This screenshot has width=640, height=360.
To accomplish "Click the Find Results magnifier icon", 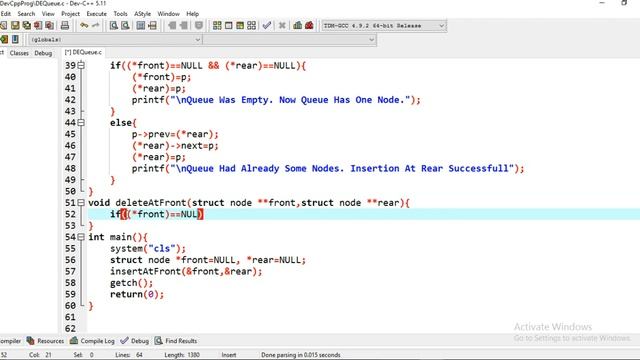I will 159,340.
